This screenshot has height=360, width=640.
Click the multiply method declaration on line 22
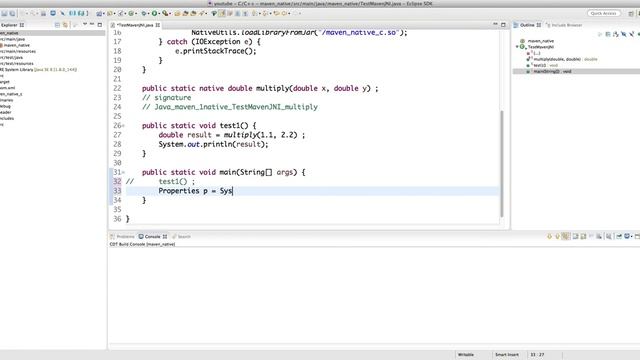[x=260, y=88]
